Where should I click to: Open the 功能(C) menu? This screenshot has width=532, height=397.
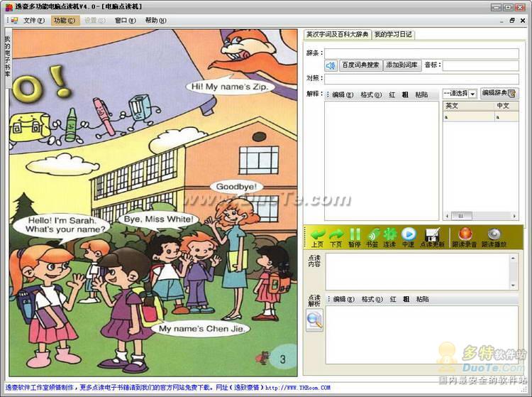65,21
